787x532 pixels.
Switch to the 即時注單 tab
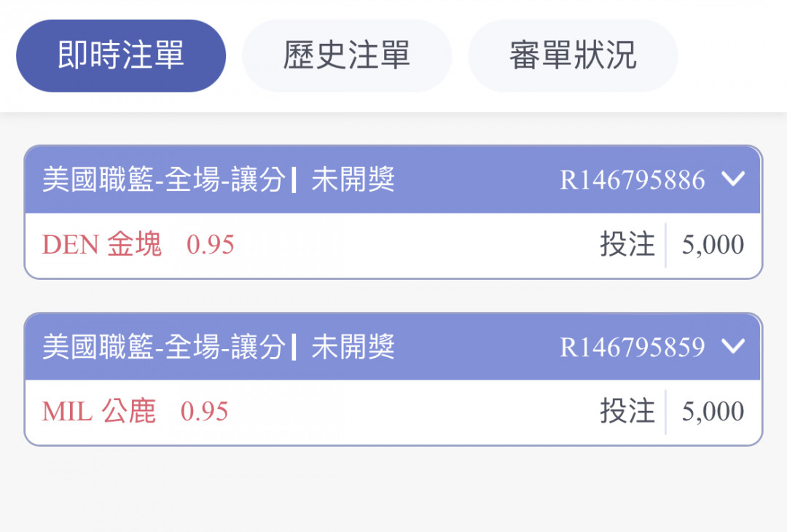pyautogui.click(x=121, y=55)
